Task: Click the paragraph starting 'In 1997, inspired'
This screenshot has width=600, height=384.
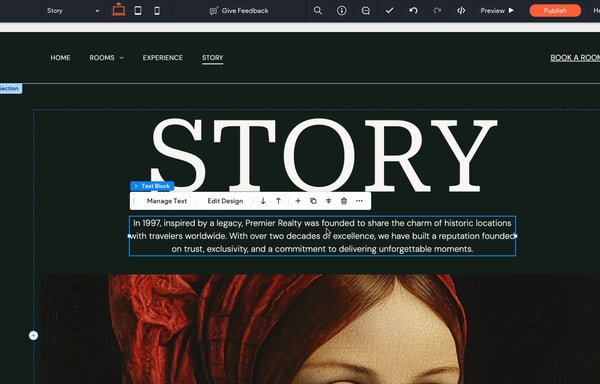Action: click(x=322, y=236)
